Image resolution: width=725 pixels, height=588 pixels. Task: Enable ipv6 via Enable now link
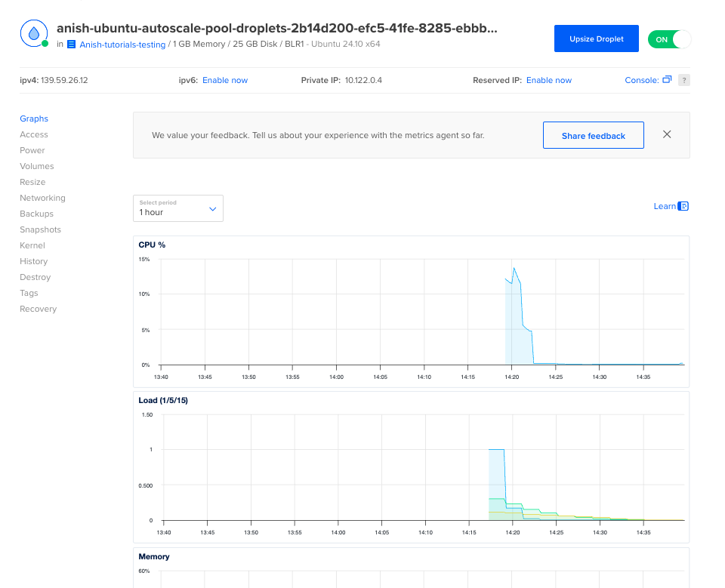pos(224,80)
